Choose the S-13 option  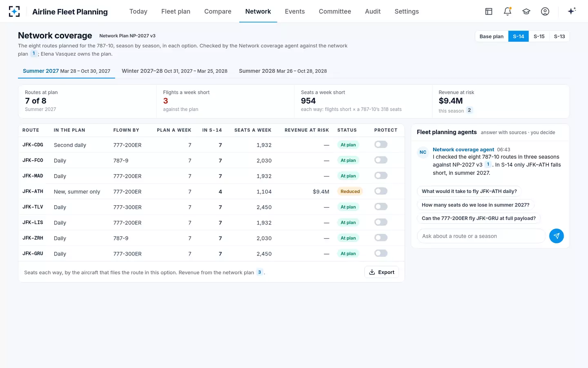(x=559, y=36)
